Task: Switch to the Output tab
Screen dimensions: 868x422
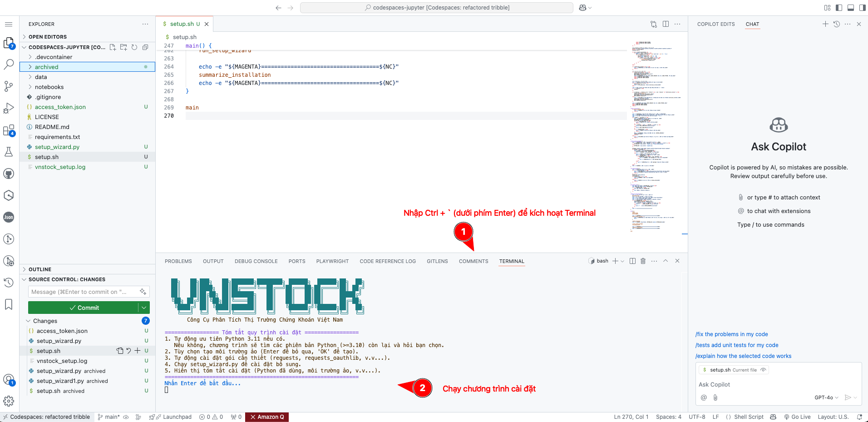Action: point(213,261)
